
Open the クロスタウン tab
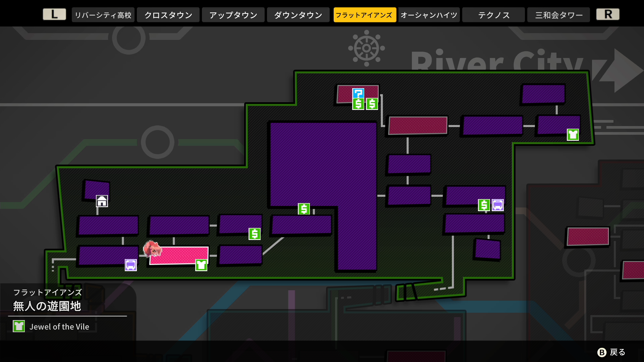tap(168, 15)
